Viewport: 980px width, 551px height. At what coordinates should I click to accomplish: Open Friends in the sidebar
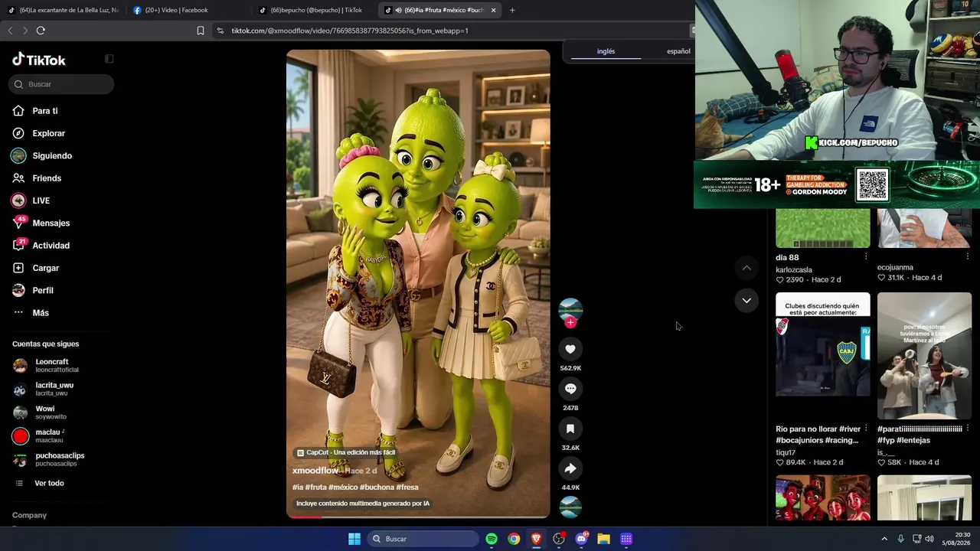(37, 178)
